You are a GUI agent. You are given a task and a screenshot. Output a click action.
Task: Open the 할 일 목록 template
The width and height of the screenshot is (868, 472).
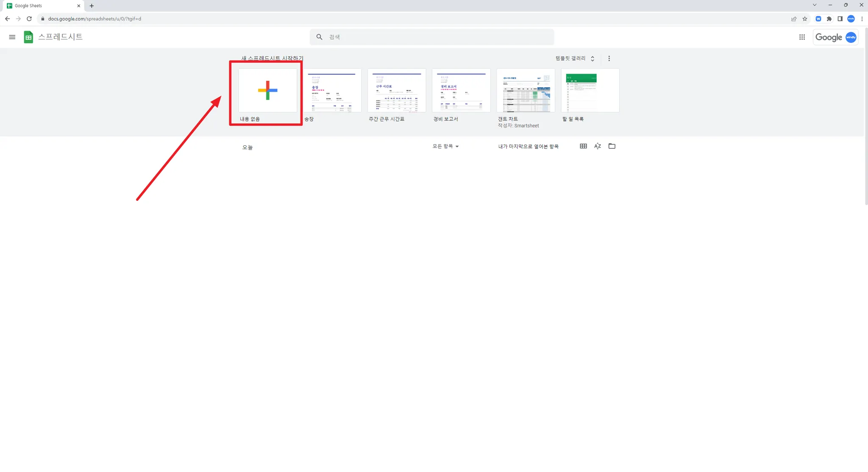pyautogui.click(x=590, y=90)
